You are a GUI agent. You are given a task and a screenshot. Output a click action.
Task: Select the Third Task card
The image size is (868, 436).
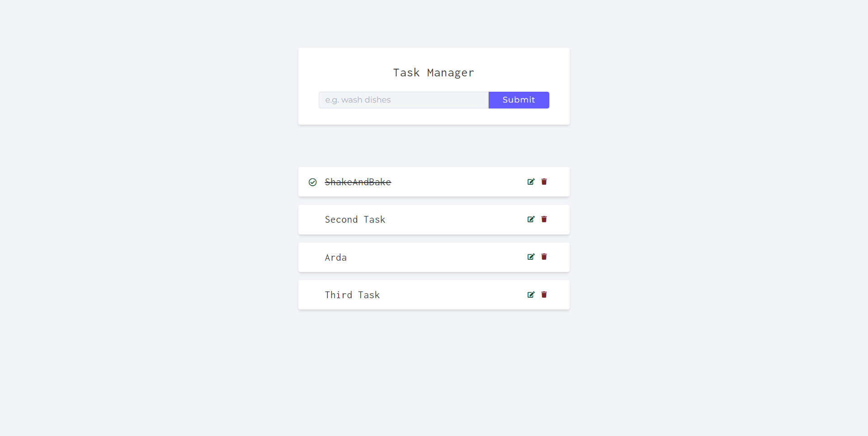click(x=448, y=295)
